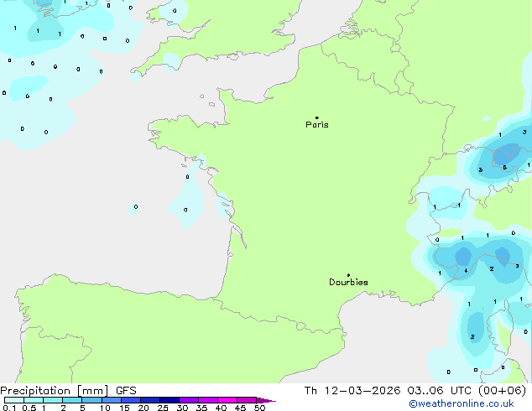Select the 2–5 mm legend swatch
Screen dimensions: 532x411
[72, 400]
